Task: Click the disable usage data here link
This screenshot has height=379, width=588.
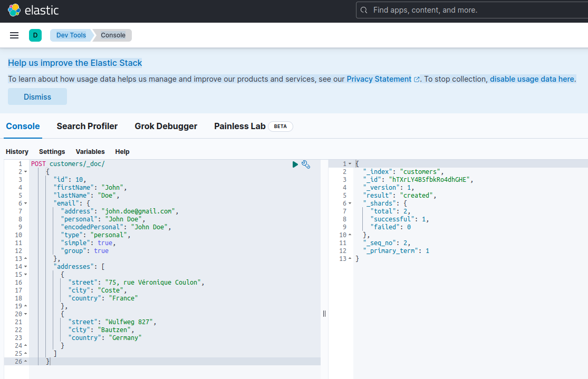Action: pos(532,79)
